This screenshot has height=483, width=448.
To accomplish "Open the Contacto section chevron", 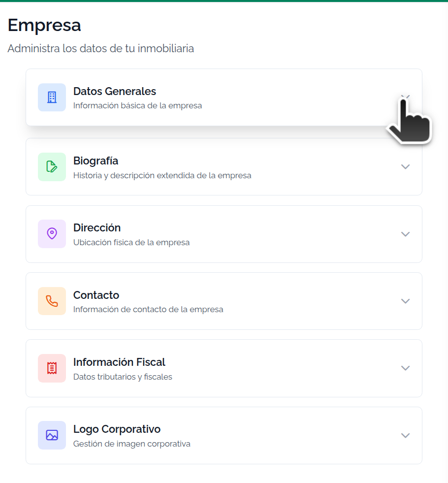I will pyautogui.click(x=405, y=301).
